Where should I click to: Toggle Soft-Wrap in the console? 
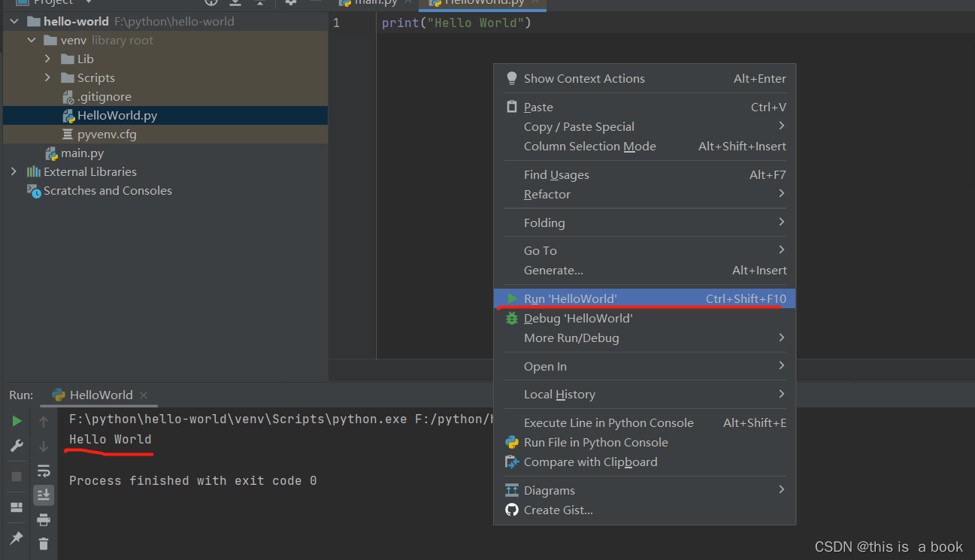pyautogui.click(x=43, y=470)
